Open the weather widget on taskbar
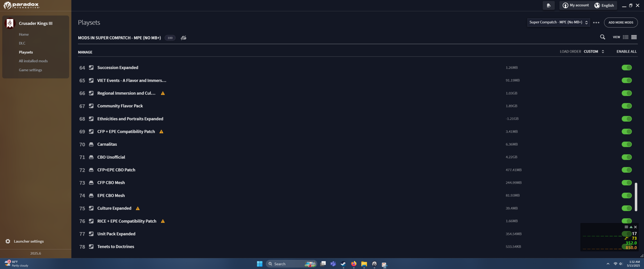The height and width of the screenshot is (269, 644). tap(16, 264)
